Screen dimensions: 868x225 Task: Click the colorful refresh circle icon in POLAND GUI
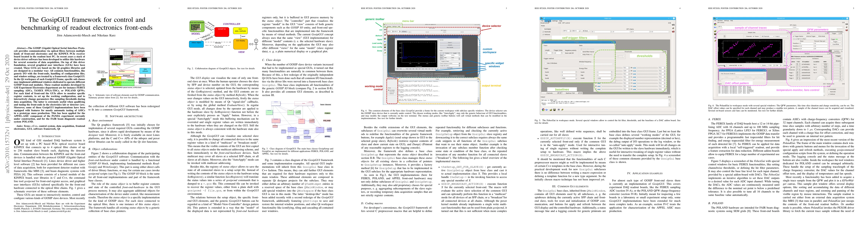[x=715, y=25]
